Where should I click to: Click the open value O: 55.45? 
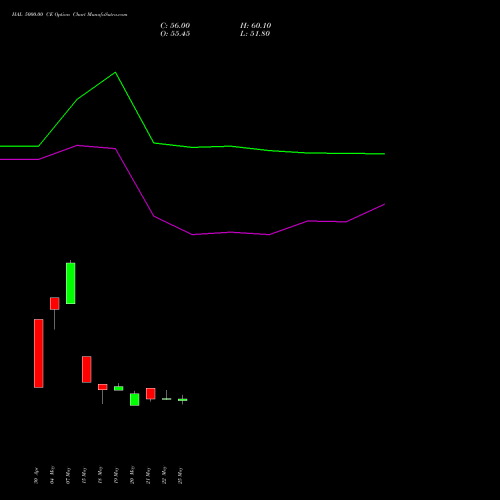pyautogui.click(x=175, y=34)
